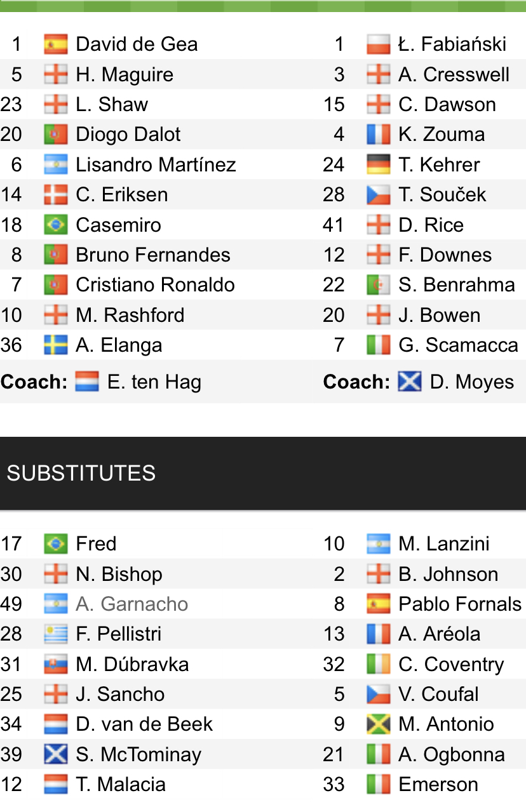This screenshot has height=812, width=526.
Task: Click shirt number 36 beside A. Elanga
Action: pos(11,345)
